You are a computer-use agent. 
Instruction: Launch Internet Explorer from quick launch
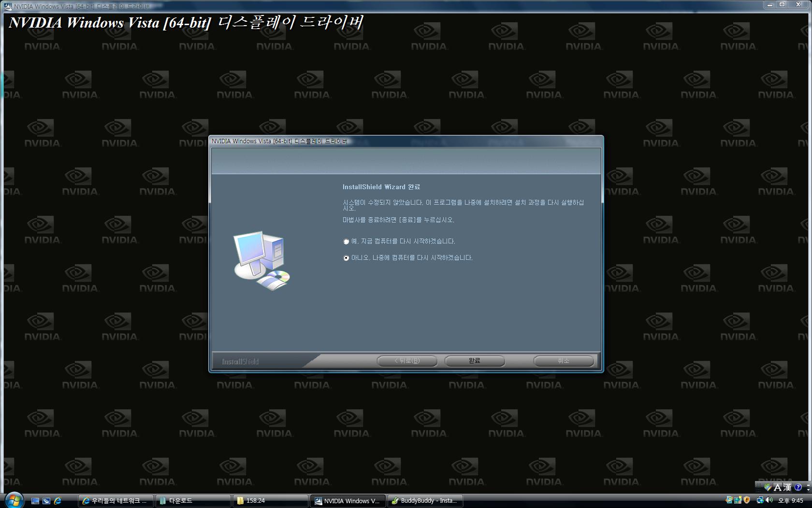point(58,501)
